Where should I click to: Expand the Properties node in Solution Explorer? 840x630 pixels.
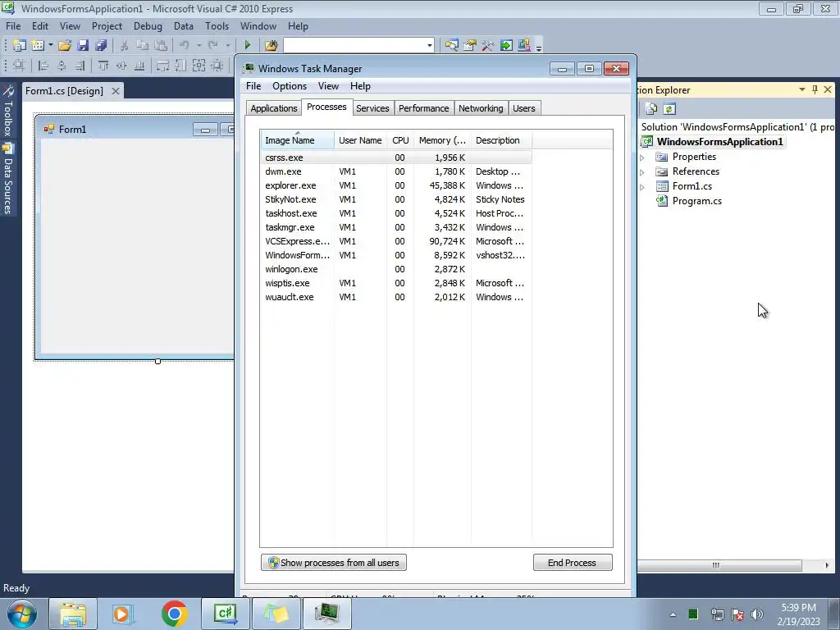[642, 157]
